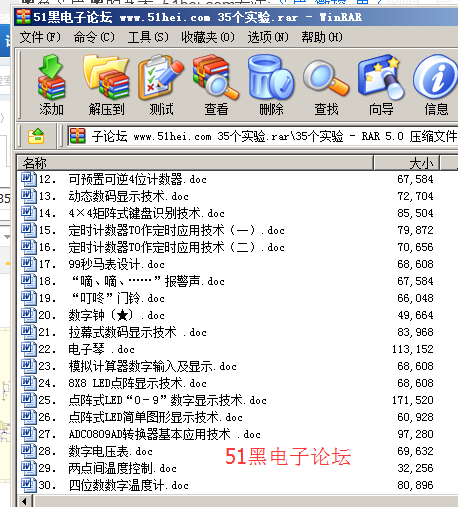Click the View (查看) toolbar icon
Viewport: 458px width, 507px height.
tap(216, 77)
